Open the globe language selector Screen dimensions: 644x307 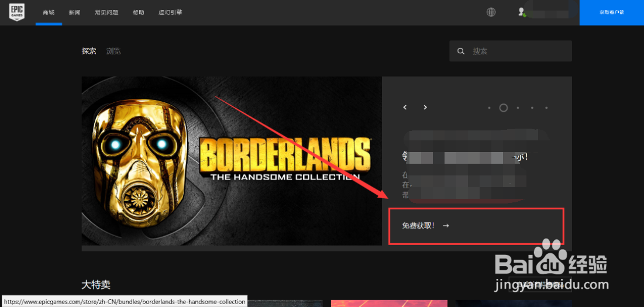click(x=491, y=12)
